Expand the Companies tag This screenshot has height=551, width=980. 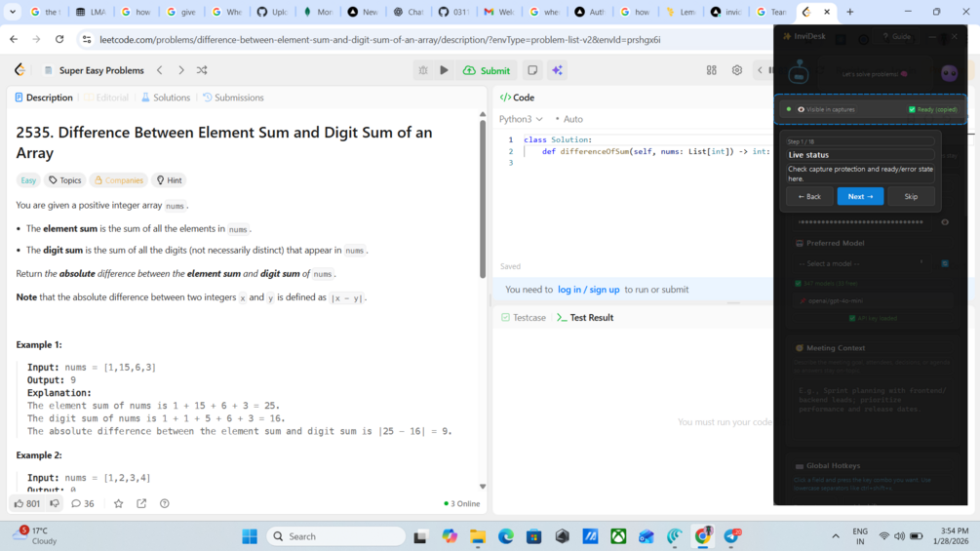(118, 179)
